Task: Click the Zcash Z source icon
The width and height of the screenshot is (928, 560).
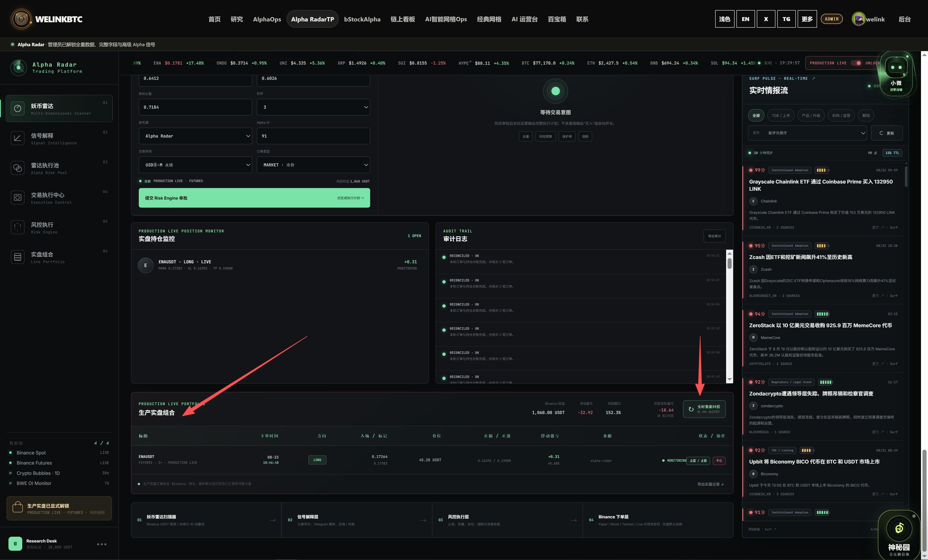Action: click(x=753, y=269)
